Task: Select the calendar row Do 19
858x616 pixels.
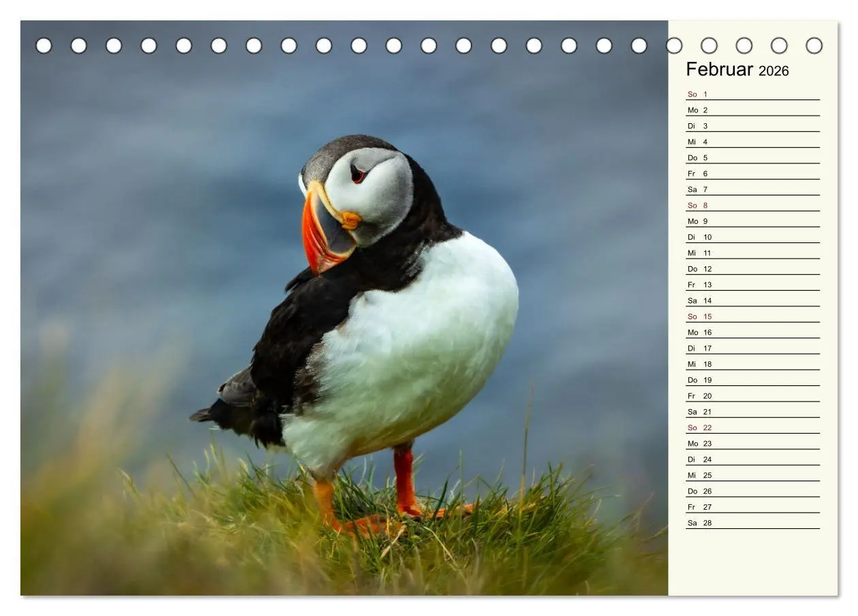Action: pyautogui.click(x=752, y=380)
